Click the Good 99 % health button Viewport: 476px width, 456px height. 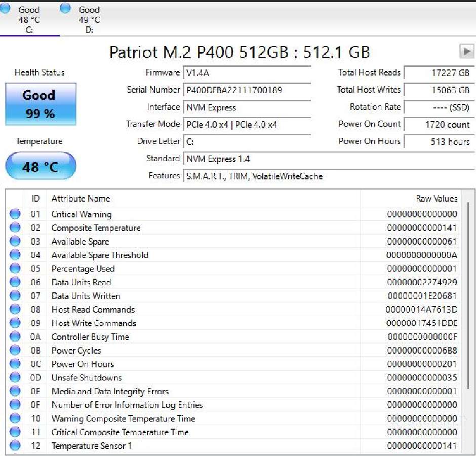41,104
